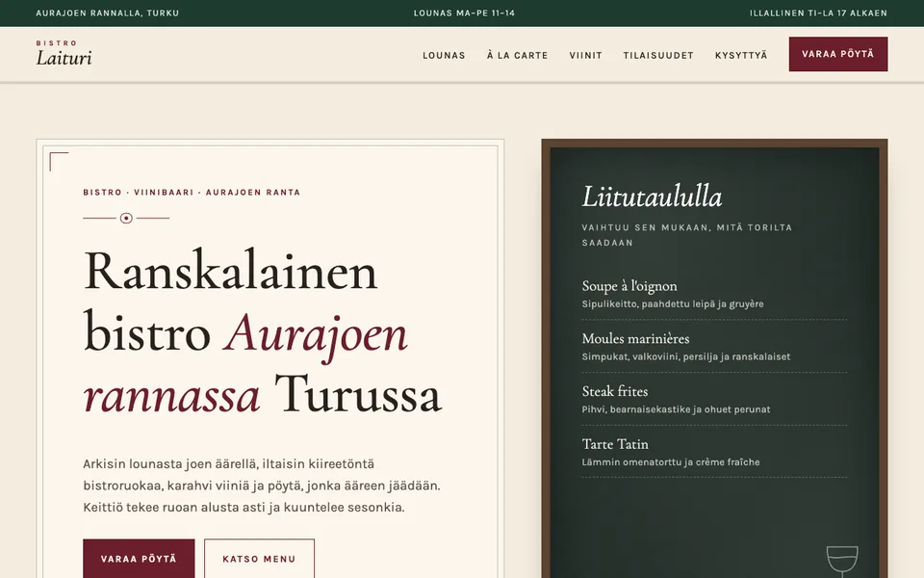Viewport: 924px width, 578px height.
Task: Click the Katso menu button
Action: click(x=259, y=558)
